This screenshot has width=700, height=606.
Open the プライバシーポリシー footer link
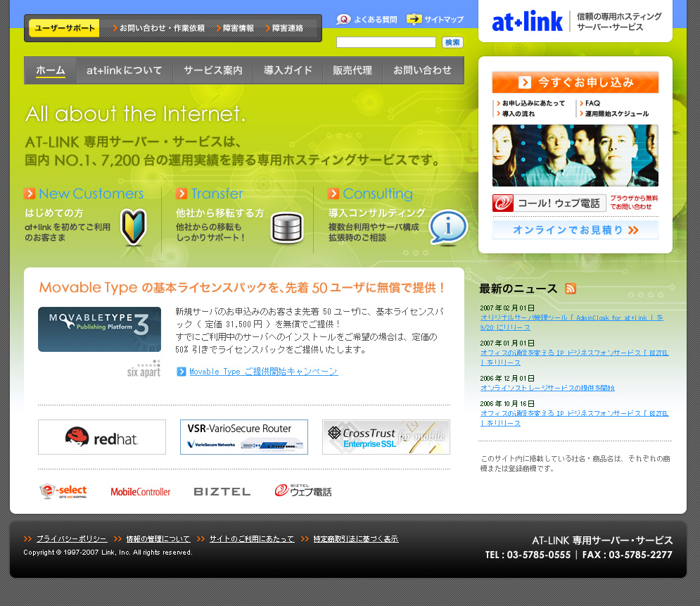72,538
